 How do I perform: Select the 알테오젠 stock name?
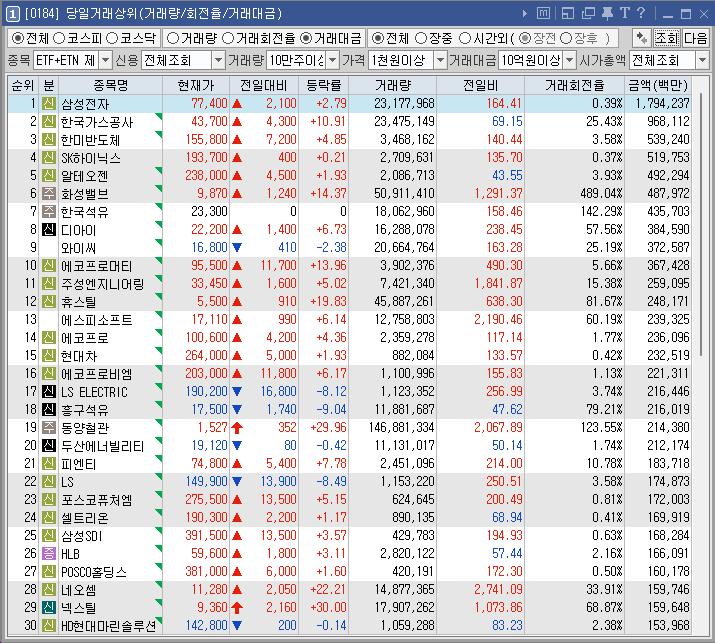pyautogui.click(x=84, y=176)
